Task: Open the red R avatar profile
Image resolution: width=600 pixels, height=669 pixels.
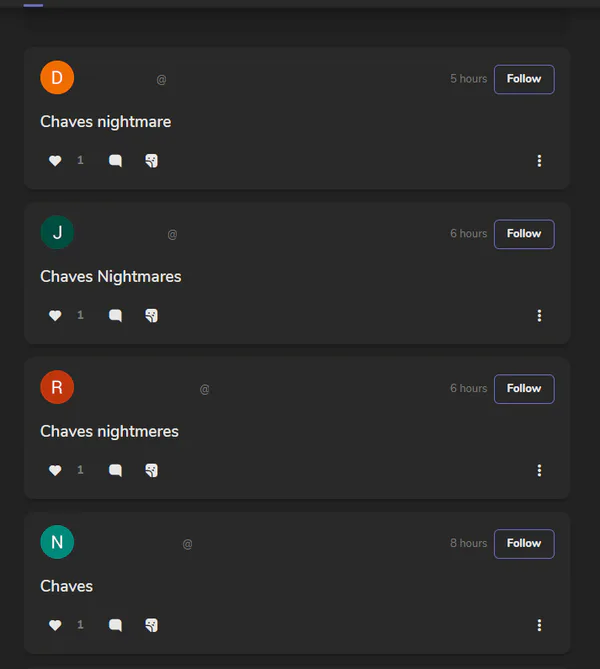Action: click(x=57, y=387)
